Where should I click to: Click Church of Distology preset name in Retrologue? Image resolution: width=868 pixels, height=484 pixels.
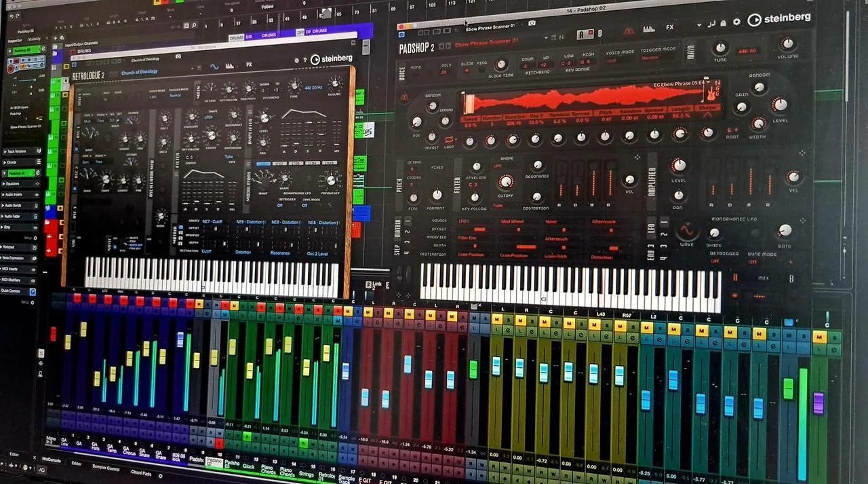click(139, 72)
